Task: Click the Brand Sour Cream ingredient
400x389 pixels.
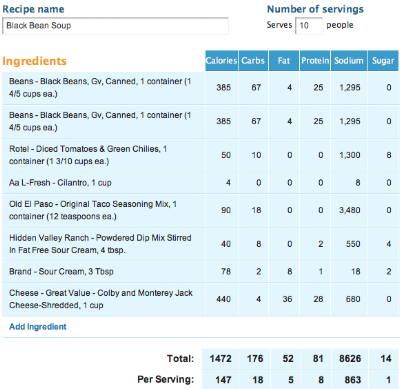Action: click(x=200, y=272)
